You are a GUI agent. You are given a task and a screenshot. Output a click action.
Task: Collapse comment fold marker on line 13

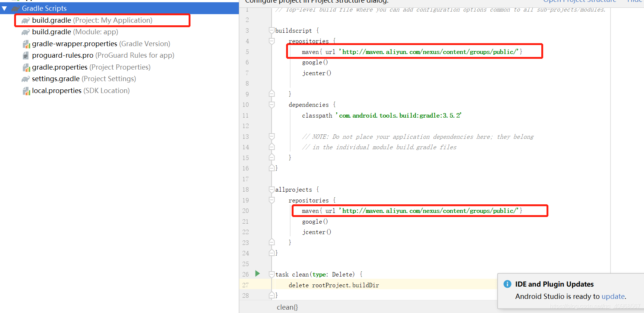(272, 137)
